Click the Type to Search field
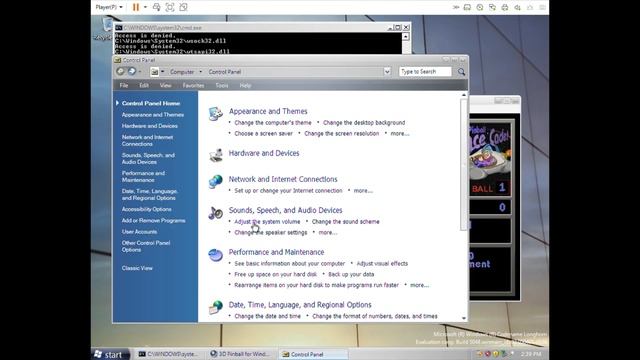 point(425,71)
